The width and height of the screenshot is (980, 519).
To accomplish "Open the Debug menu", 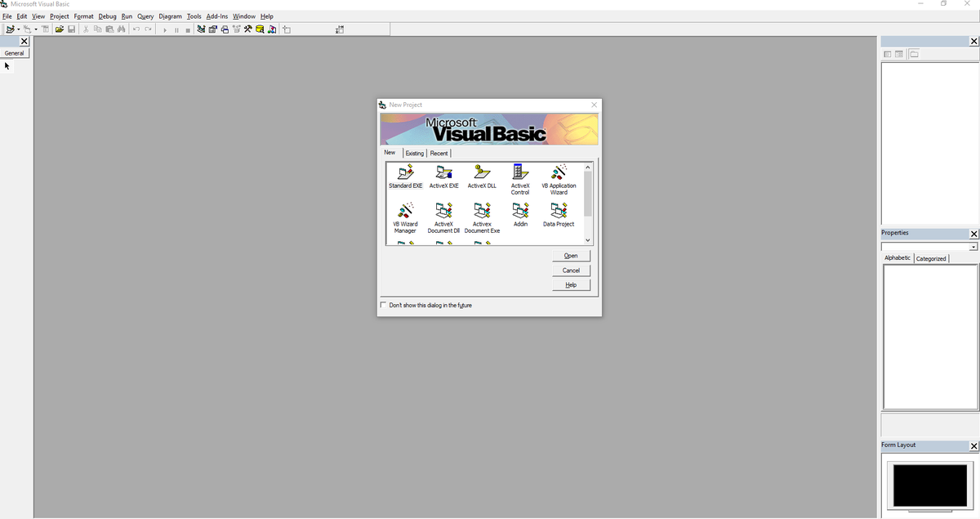I will click(108, 16).
